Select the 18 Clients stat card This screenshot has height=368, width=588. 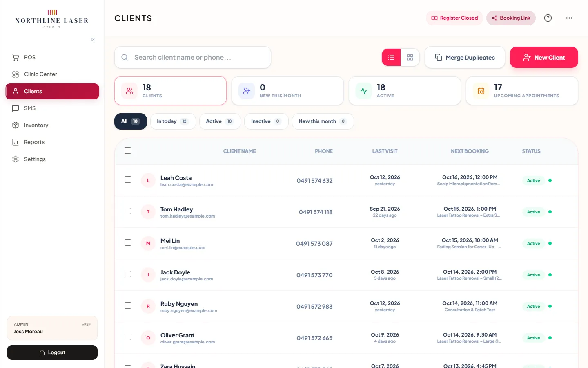[170, 91]
